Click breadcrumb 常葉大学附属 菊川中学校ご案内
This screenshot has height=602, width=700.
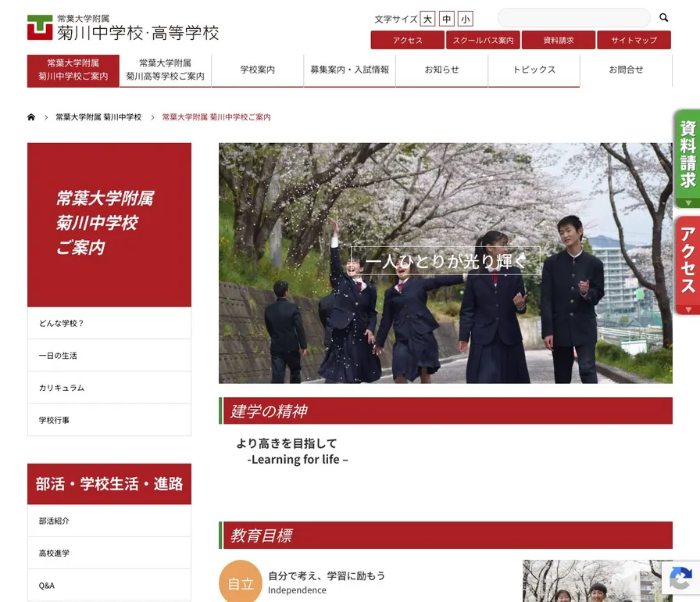pos(216,117)
